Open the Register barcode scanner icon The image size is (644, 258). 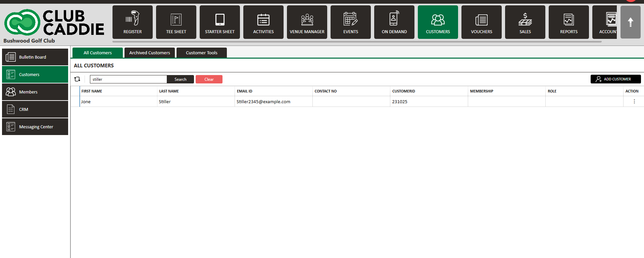click(x=133, y=18)
